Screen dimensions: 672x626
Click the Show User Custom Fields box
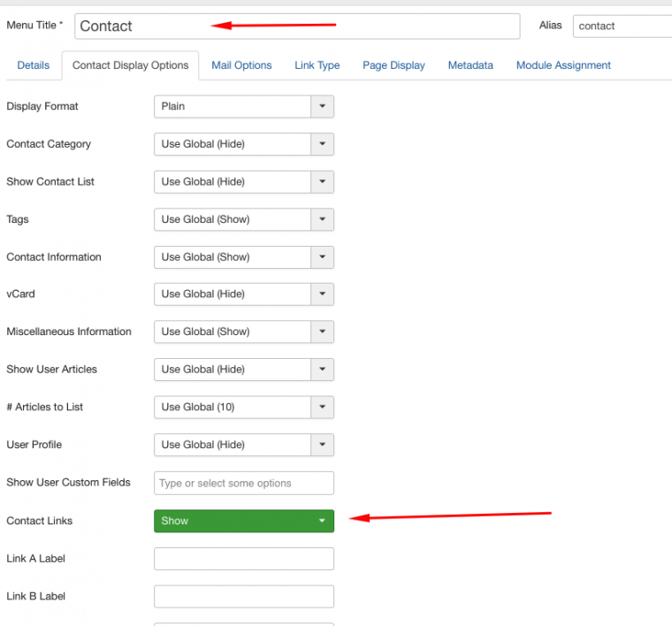click(243, 483)
